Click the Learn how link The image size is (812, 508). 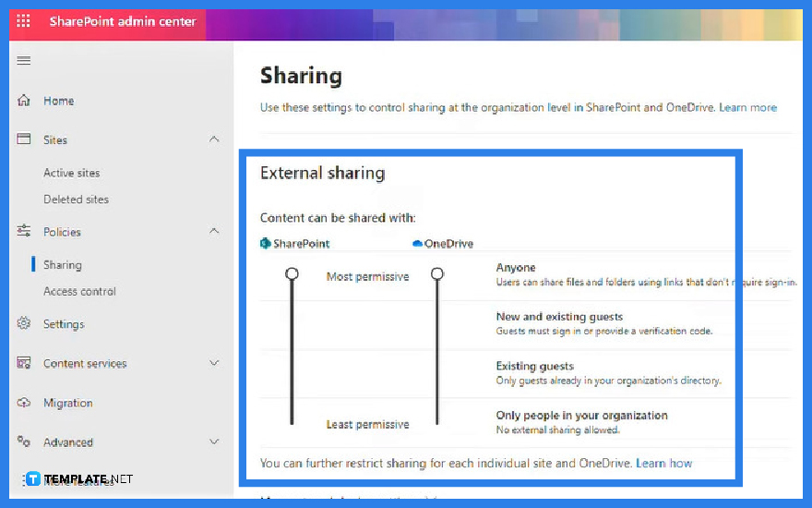663,463
